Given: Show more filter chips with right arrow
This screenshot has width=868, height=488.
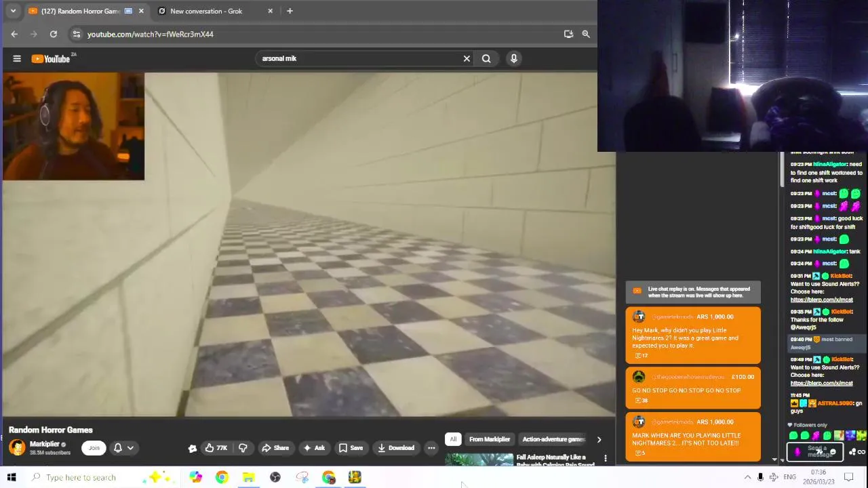Looking at the screenshot, I should click(599, 439).
